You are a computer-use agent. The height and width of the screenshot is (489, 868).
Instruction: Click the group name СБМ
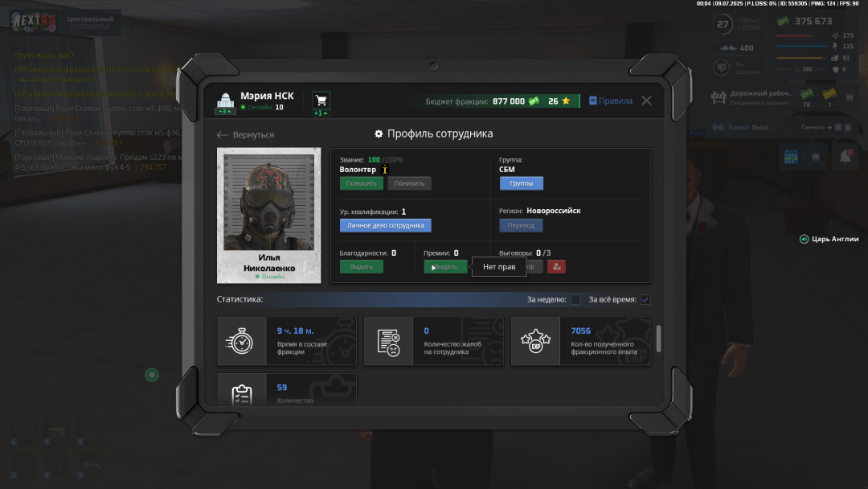(x=506, y=170)
